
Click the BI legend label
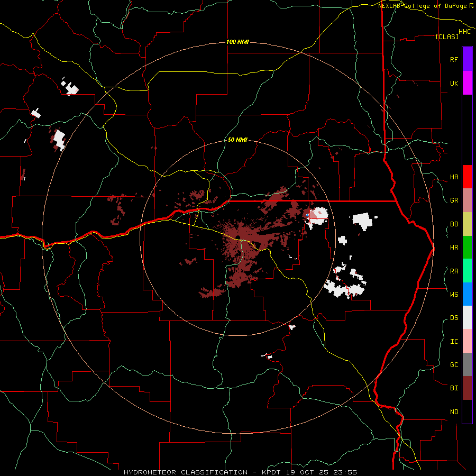454,388
